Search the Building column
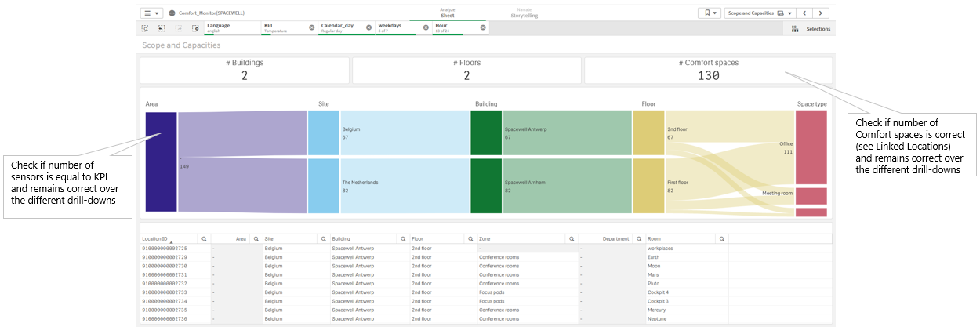 401,238
